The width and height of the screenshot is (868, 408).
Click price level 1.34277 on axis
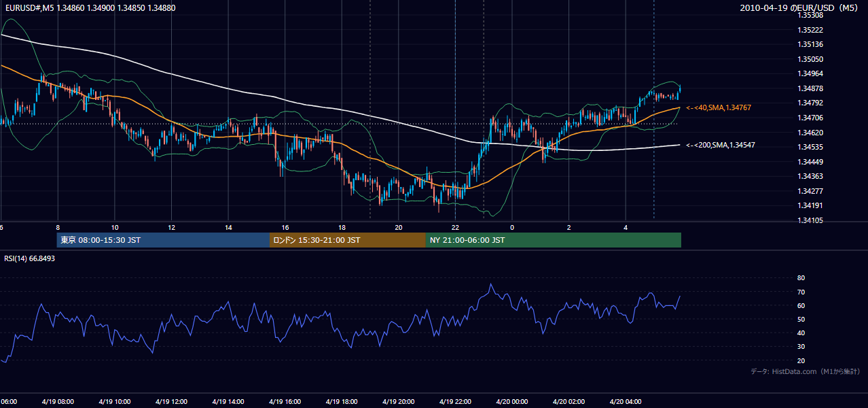[810, 191]
